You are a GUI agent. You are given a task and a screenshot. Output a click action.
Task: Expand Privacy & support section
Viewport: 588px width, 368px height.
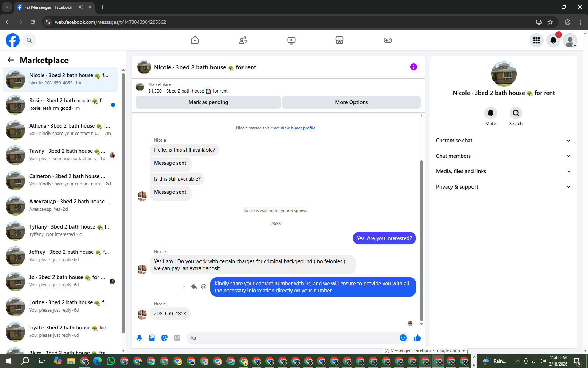click(503, 187)
